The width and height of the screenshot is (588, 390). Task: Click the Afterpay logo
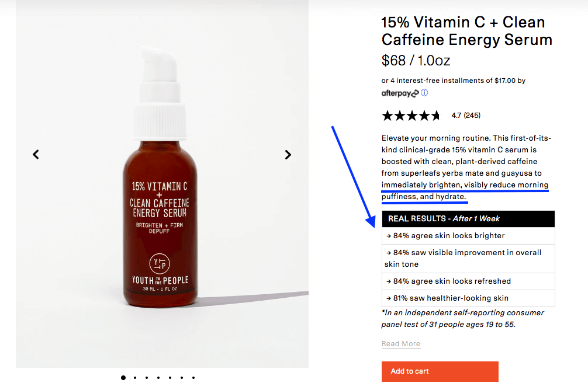click(x=400, y=93)
